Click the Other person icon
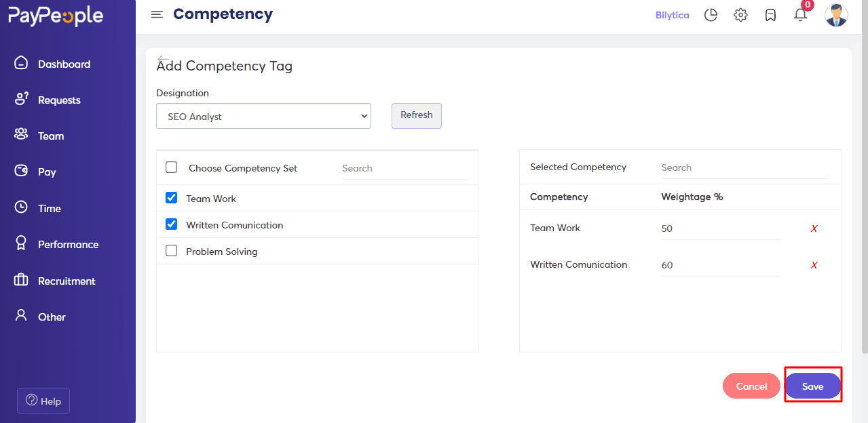868x423 pixels. [21, 316]
